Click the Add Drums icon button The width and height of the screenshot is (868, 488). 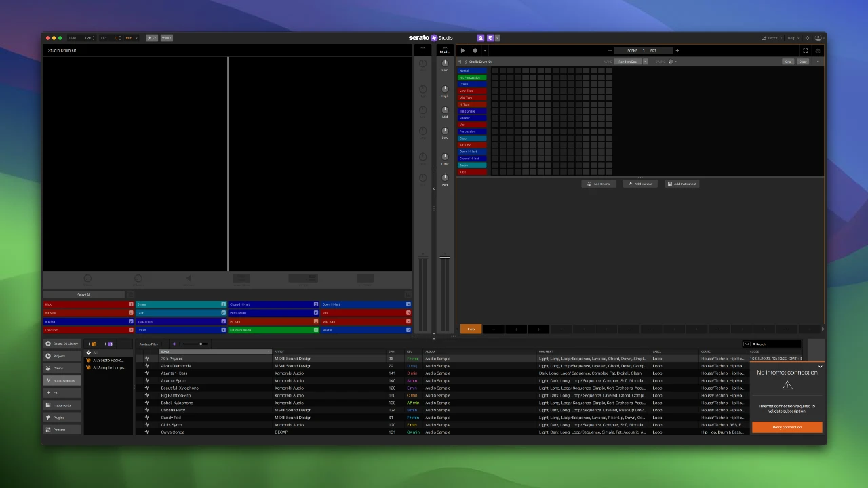tap(599, 184)
